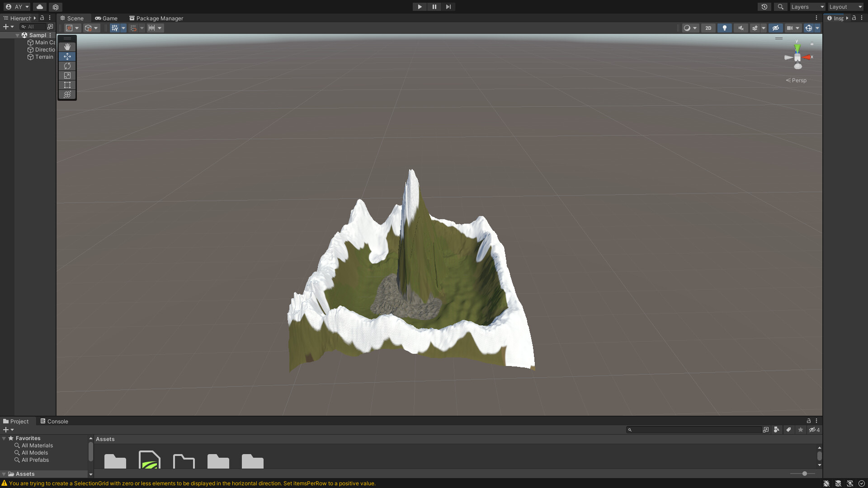Switch to the Console tab
The image size is (868, 488).
(57, 421)
